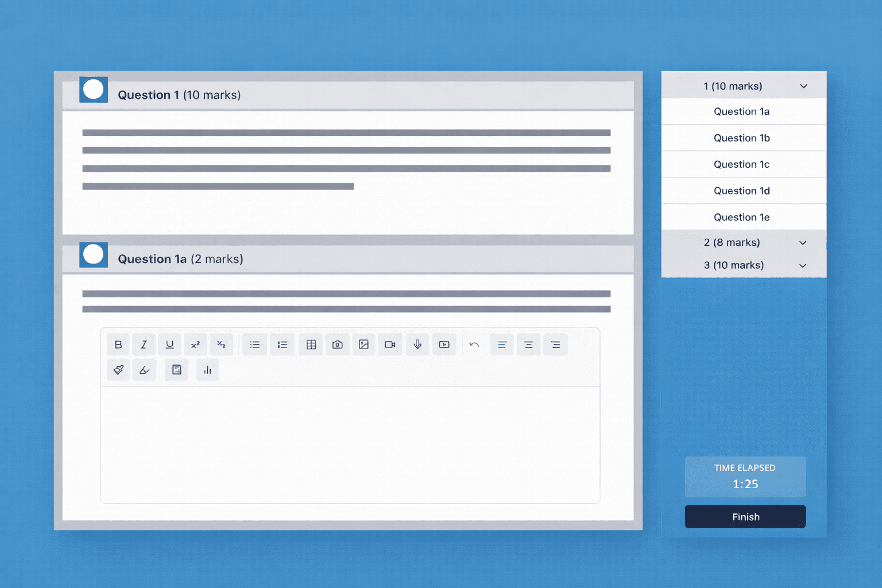882x588 pixels.
Task: Toggle superscript formatting
Action: [x=195, y=344]
